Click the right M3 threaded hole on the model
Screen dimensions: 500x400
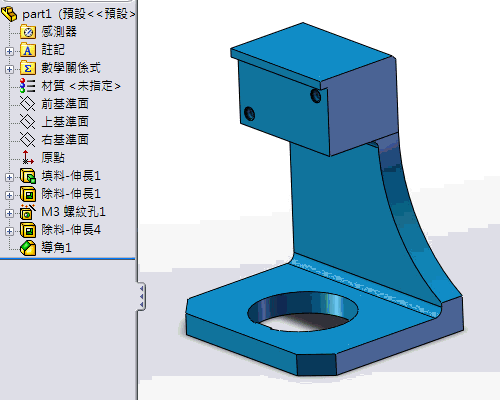tap(315, 96)
